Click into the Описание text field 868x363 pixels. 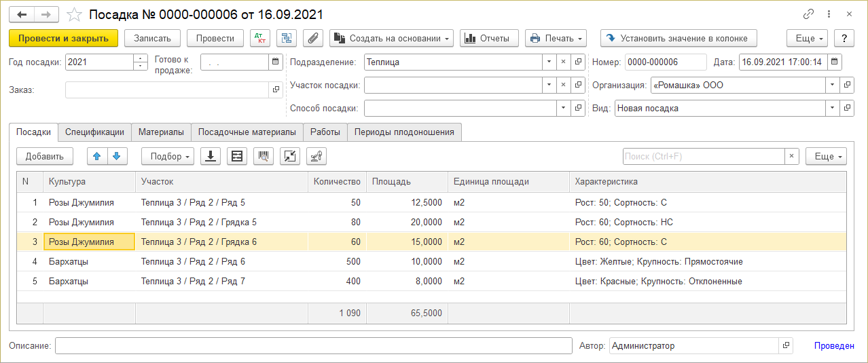coord(313,346)
